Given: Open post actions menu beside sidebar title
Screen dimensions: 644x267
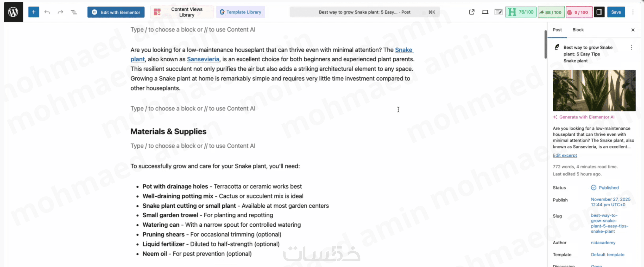Looking at the screenshot, I should 632,47.
